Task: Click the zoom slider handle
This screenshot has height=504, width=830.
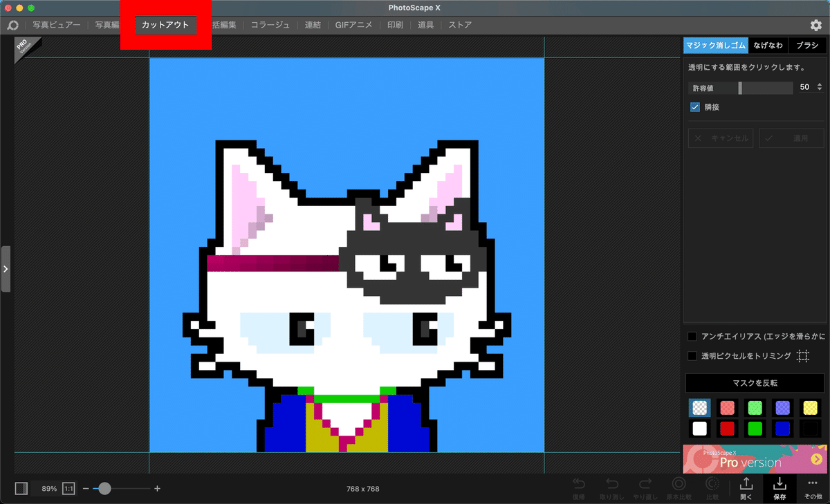Action: click(x=104, y=488)
